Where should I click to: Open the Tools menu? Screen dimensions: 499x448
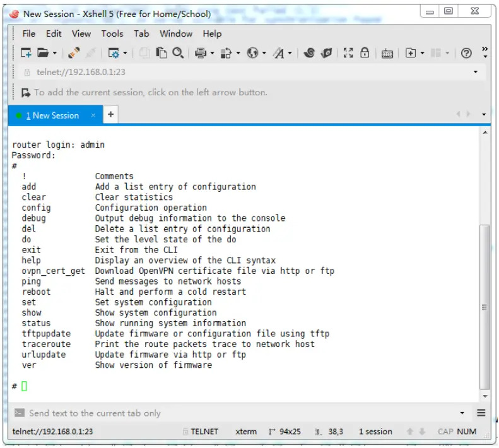[x=112, y=33]
